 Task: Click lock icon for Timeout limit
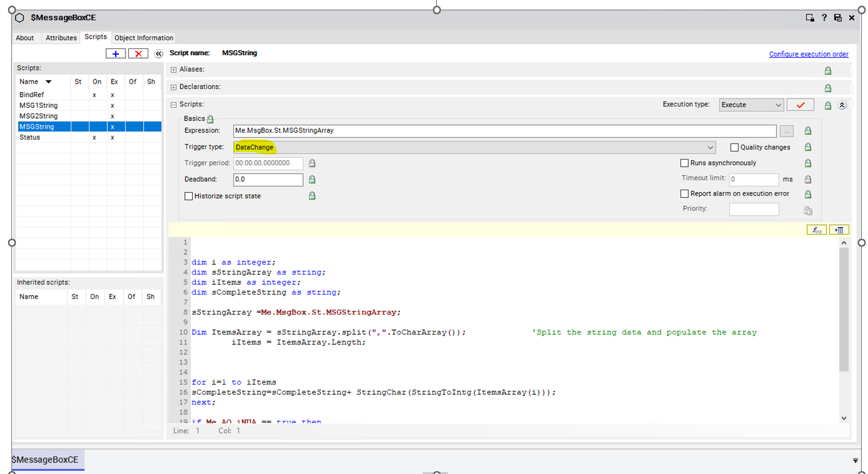tap(808, 179)
